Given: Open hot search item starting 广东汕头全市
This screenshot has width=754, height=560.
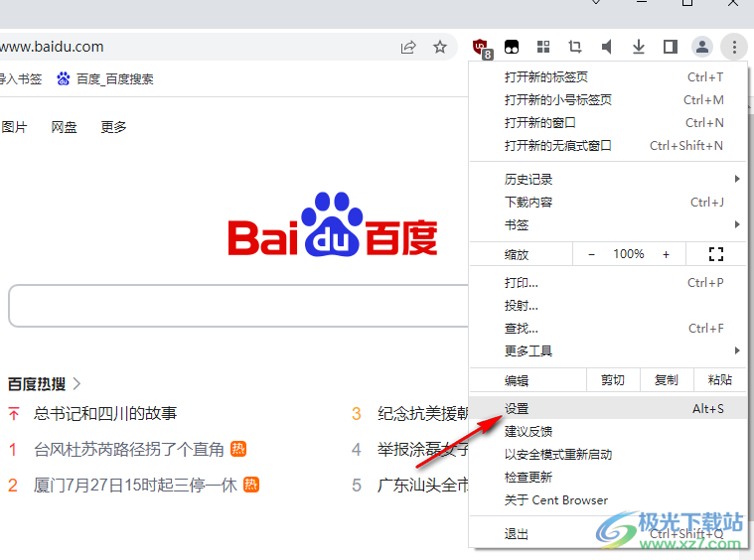Looking at the screenshot, I should point(422,485).
